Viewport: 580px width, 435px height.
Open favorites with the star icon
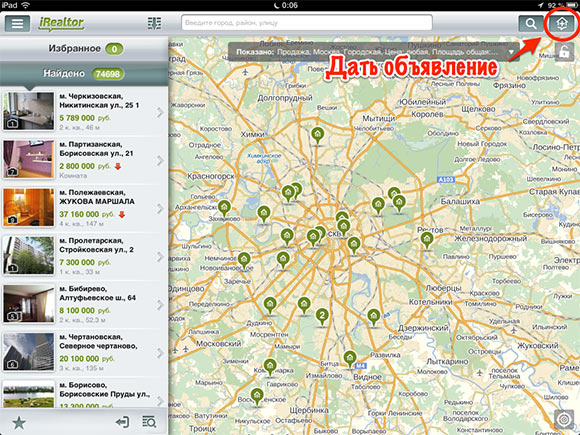19,422
